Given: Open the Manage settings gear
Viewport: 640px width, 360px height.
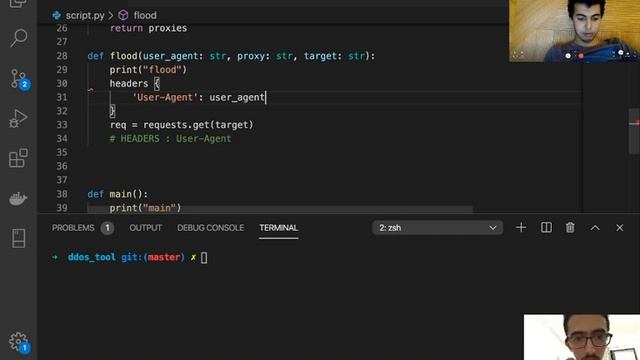Looking at the screenshot, I should click(18, 342).
